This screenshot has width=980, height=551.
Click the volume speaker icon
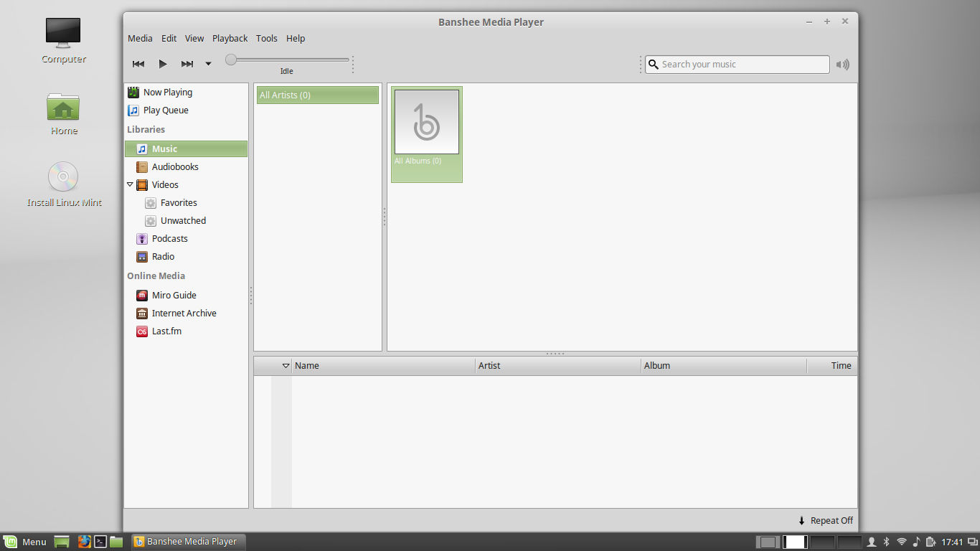click(843, 65)
